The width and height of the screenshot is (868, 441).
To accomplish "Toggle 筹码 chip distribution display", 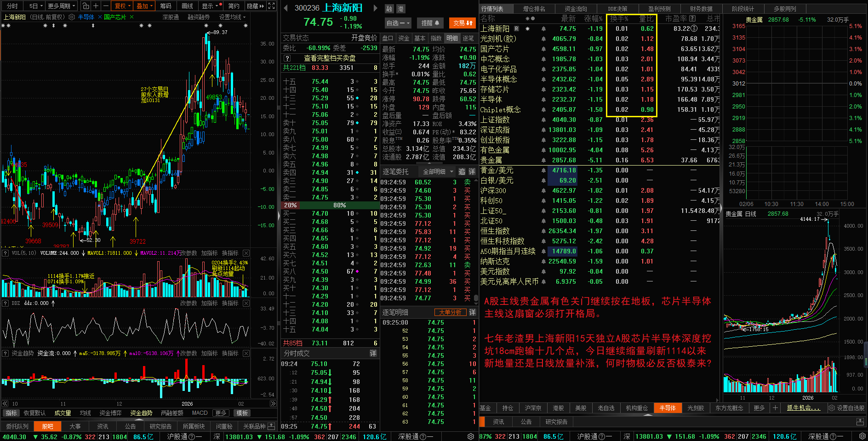I will click(166, 6).
